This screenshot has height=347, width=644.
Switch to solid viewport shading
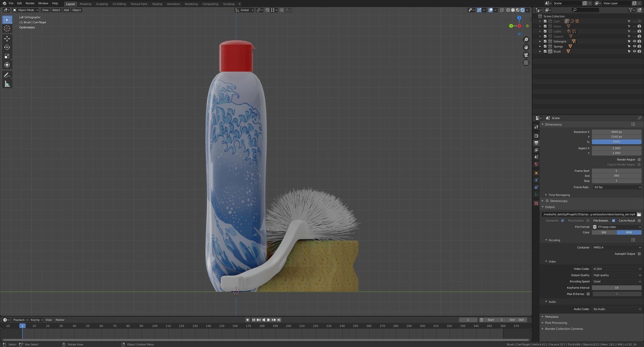pos(513,10)
